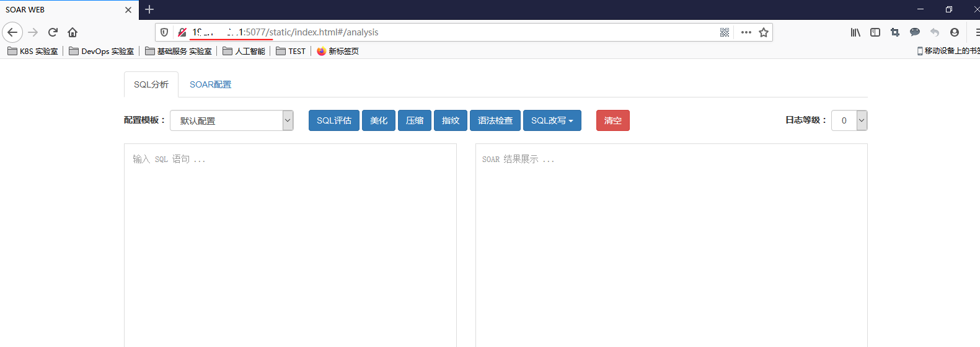
Task: Open page actions three-dots menu
Action: [746, 32]
